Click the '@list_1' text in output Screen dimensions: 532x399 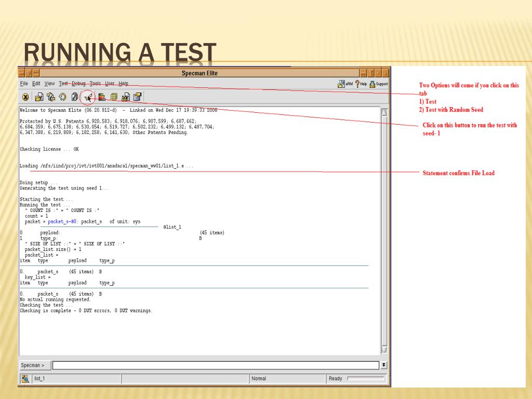click(x=172, y=227)
